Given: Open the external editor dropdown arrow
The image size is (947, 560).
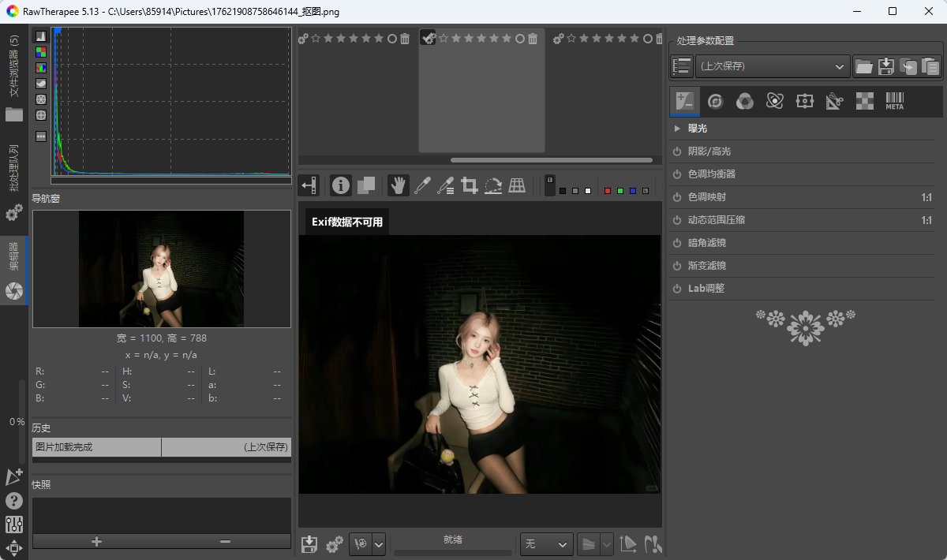Looking at the screenshot, I should 379,544.
